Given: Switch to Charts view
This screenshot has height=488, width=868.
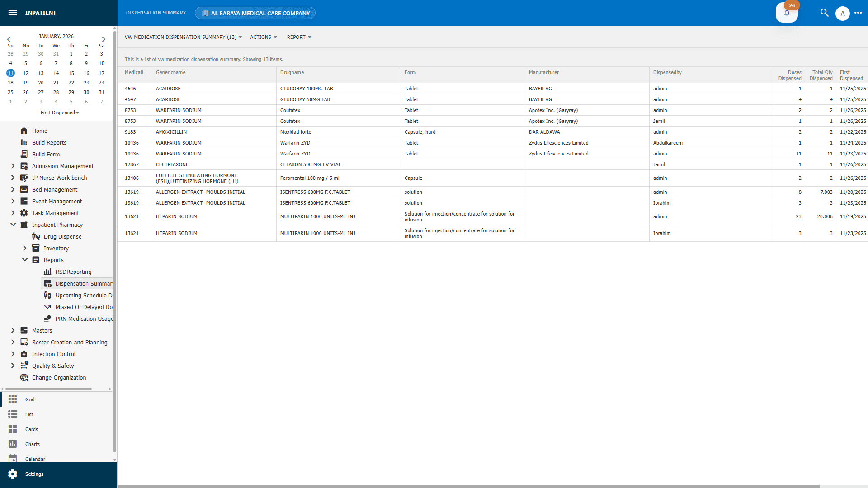Looking at the screenshot, I should click(32, 444).
